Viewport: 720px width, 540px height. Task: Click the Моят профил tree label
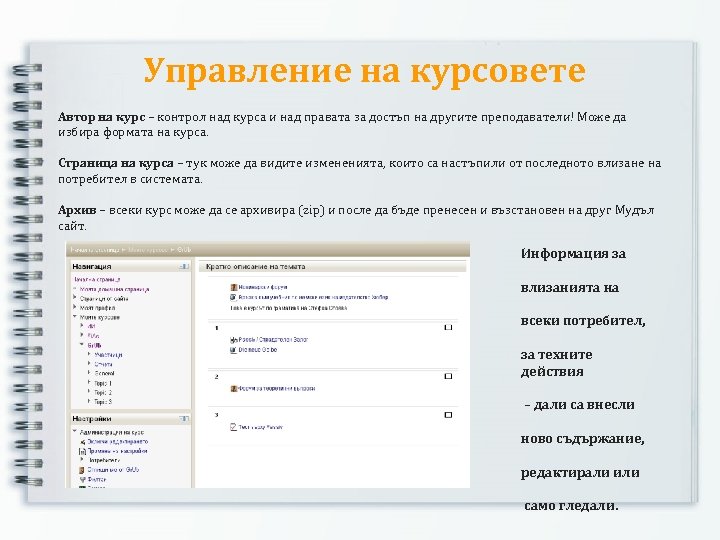[97, 308]
